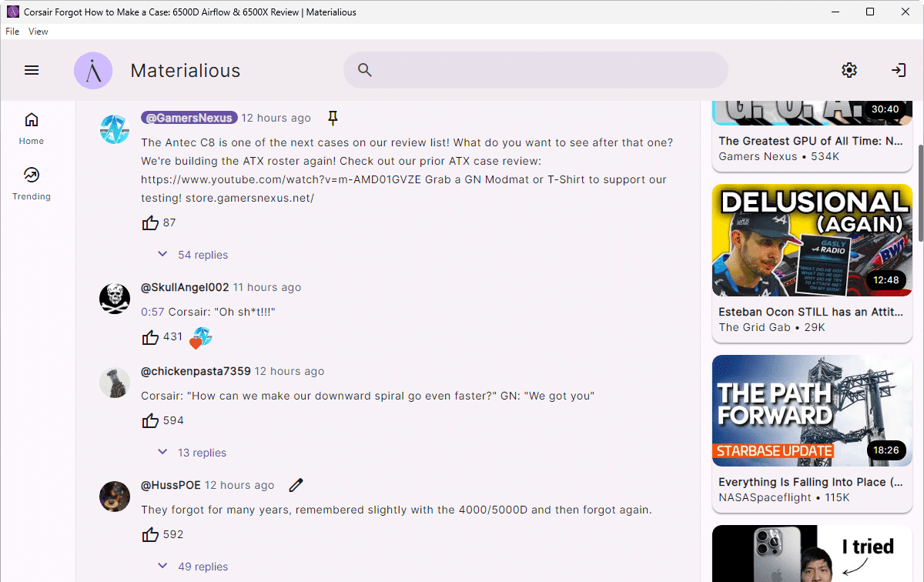924x582 pixels.
Task: Click GamersNexus profile avatar
Action: 115,129
